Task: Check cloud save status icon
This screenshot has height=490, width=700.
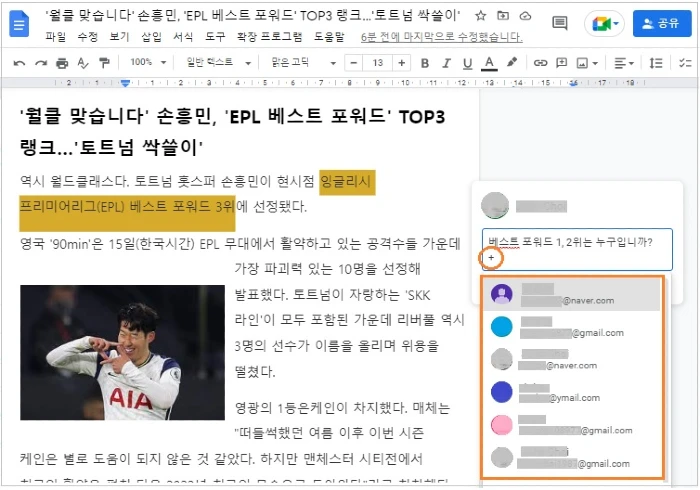Action: (x=525, y=16)
